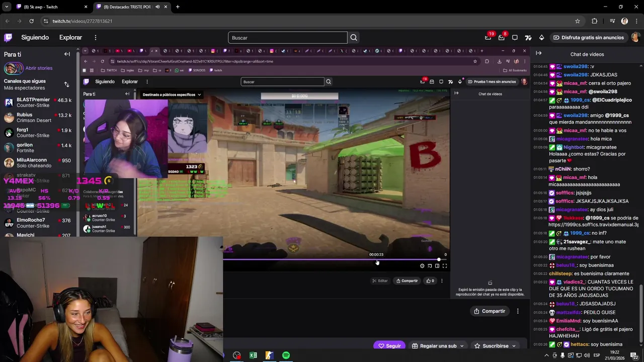This screenshot has width=644, height=362.
Task: Open the BLASTPremier channel
Action: click(38, 103)
